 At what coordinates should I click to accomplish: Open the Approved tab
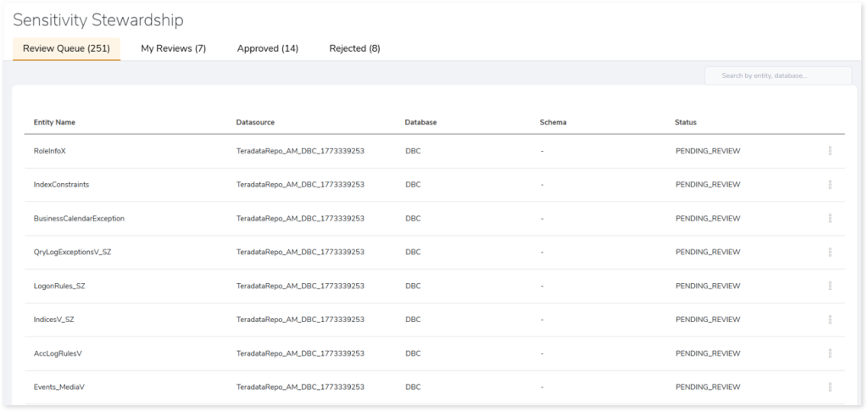tap(267, 48)
